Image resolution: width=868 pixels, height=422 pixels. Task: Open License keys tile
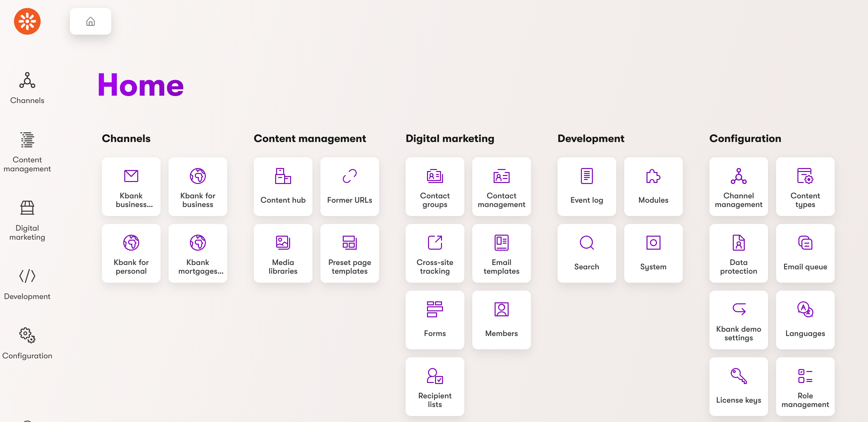point(738,386)
